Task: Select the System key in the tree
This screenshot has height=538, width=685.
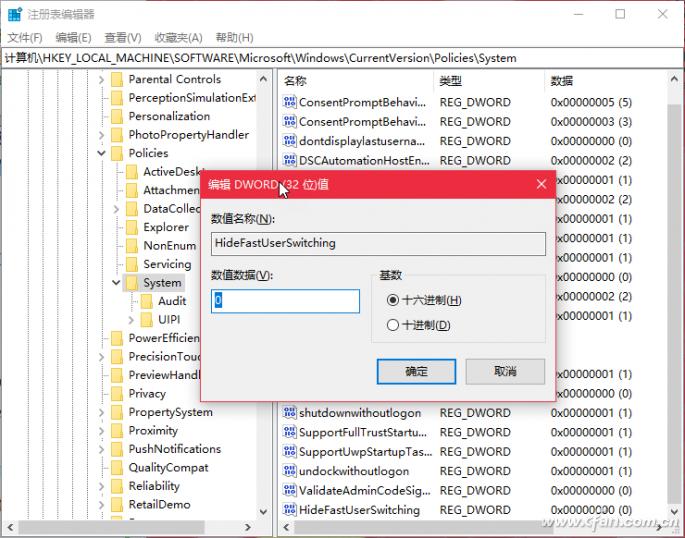Action: [x=162, y=283]
